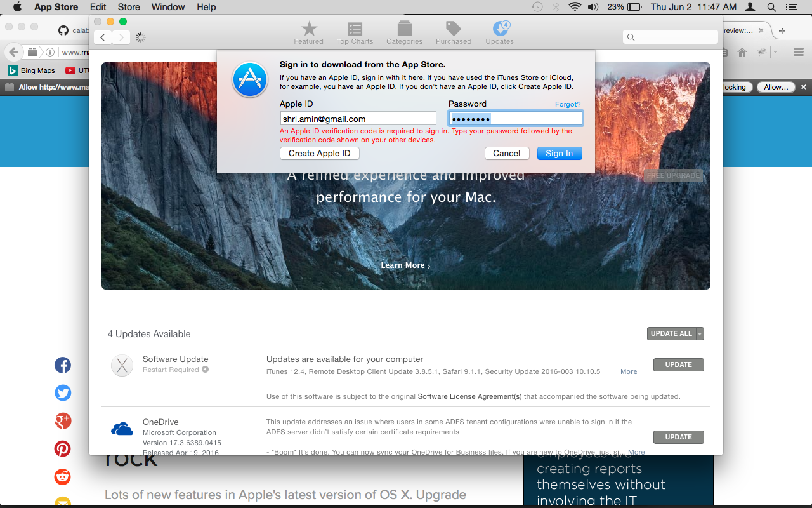Open the Wi-Fi status menu
The width and height of the screenshot is (812, 508).
[575, 7]
